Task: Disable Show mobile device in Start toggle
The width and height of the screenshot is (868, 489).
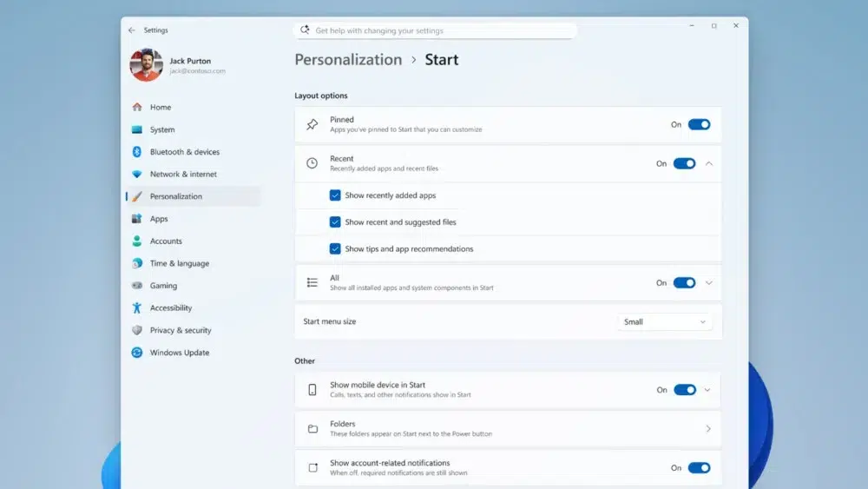Action: pos(685,390)
